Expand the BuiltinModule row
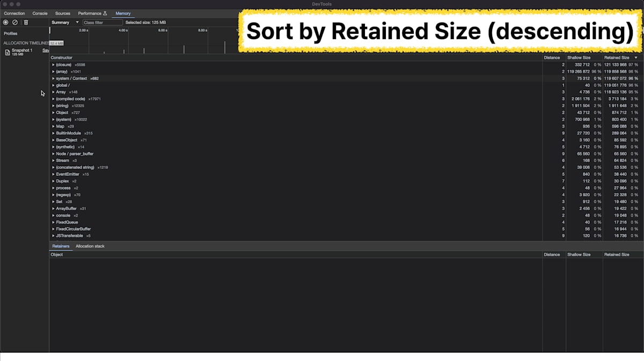The image size is (644, 361). tap(53, 133)
